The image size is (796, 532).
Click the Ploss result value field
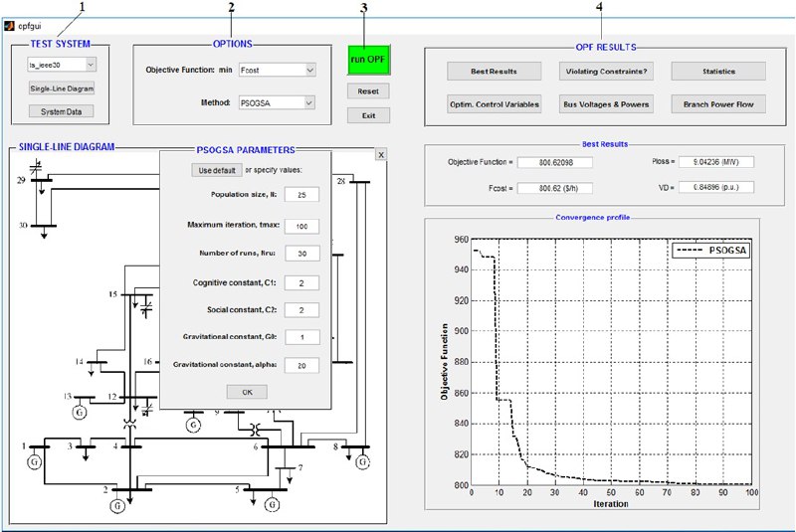(716, 162)
